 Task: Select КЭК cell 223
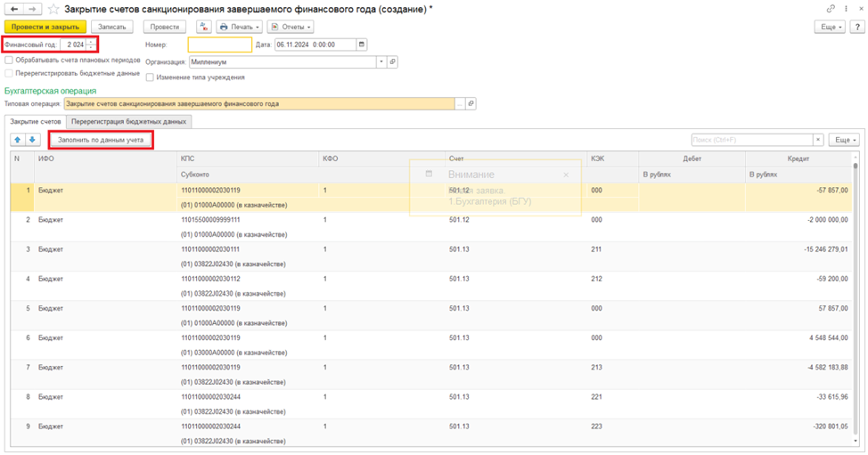click(x=613, y=427)
